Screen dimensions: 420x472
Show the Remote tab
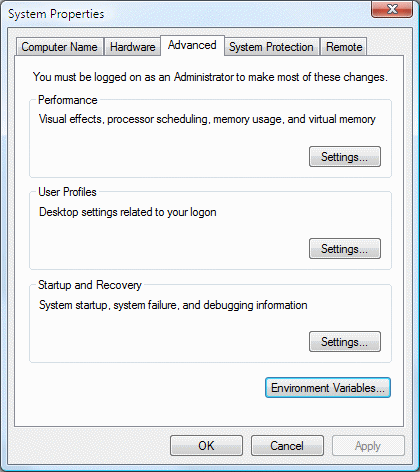coord(344,47)
